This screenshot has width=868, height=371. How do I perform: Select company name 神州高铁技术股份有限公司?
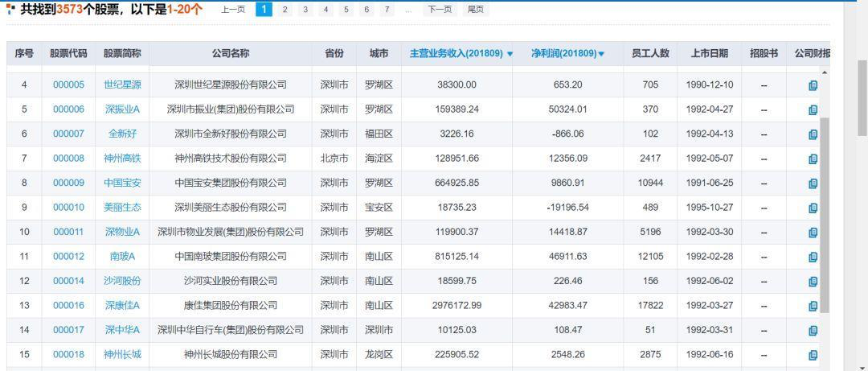coord(231,158)
